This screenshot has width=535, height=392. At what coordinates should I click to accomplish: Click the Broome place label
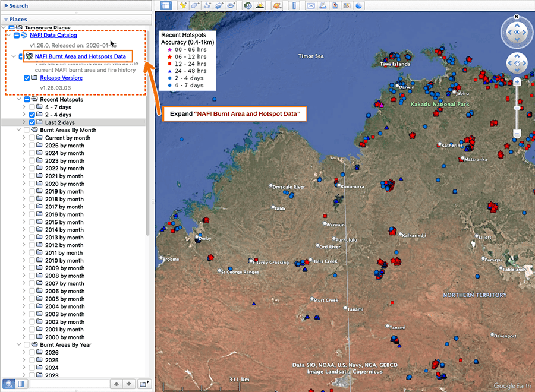[x=171, y=259]
